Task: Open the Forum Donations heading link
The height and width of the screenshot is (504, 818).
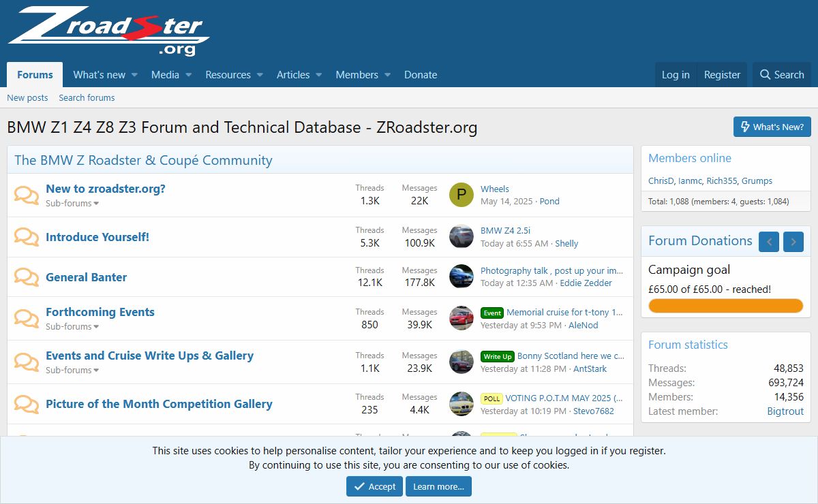Action: click(x=700, y=240)
